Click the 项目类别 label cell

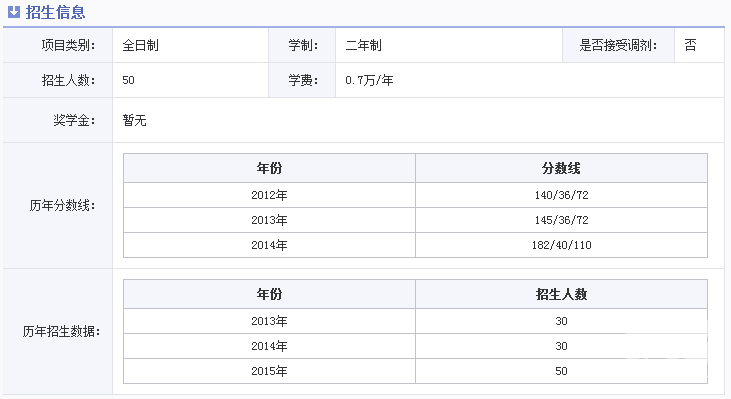58,45
